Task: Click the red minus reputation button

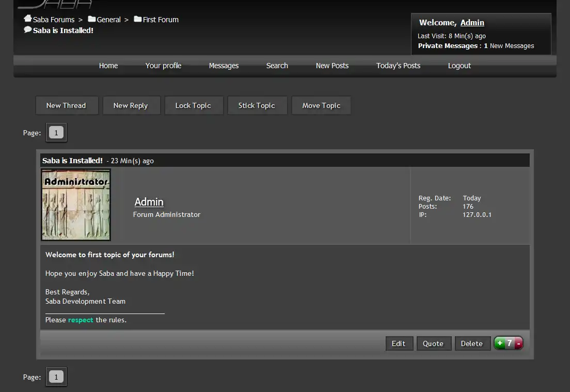Action: (518, 343)
